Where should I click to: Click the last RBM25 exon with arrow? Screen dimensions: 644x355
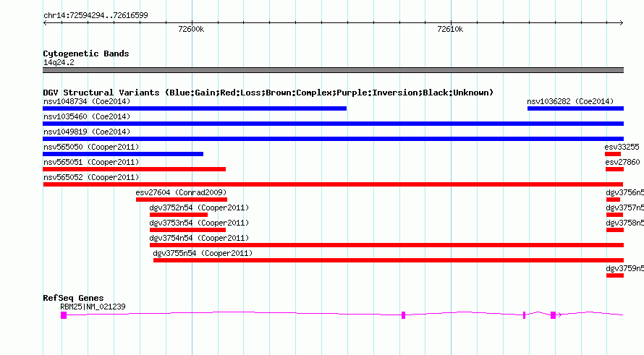(x=554, y=315)
